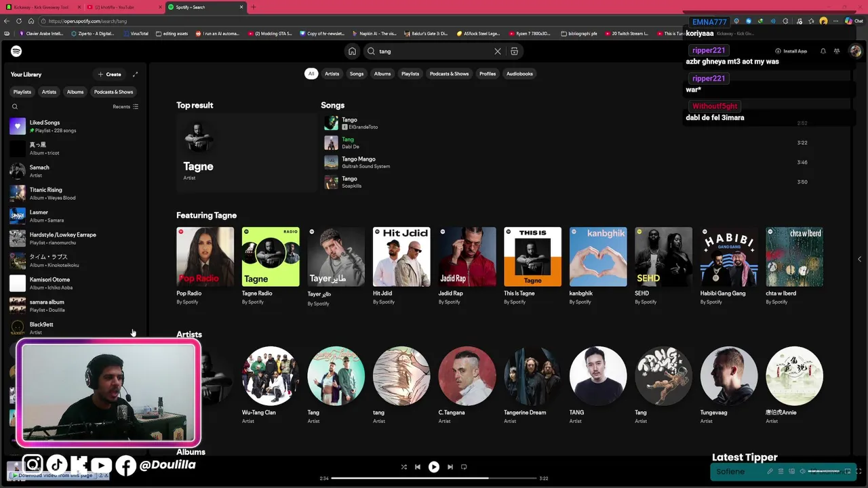
Task: Clear the search field with the X
Action: coord(498,51)
